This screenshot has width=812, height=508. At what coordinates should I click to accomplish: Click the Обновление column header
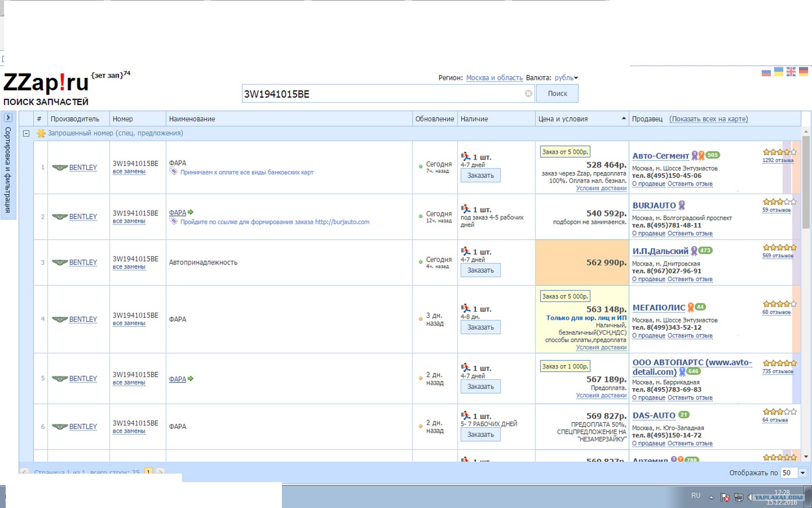pyautogui.click(x=435, y=119)
